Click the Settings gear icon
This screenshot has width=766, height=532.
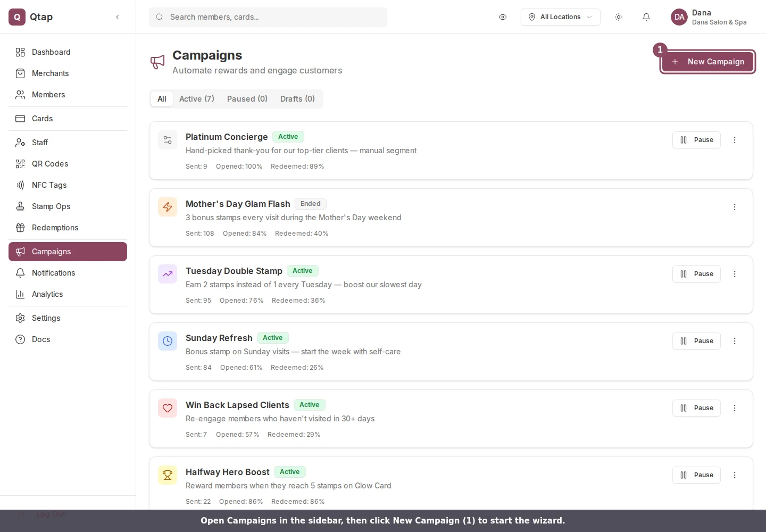(20, 318)
